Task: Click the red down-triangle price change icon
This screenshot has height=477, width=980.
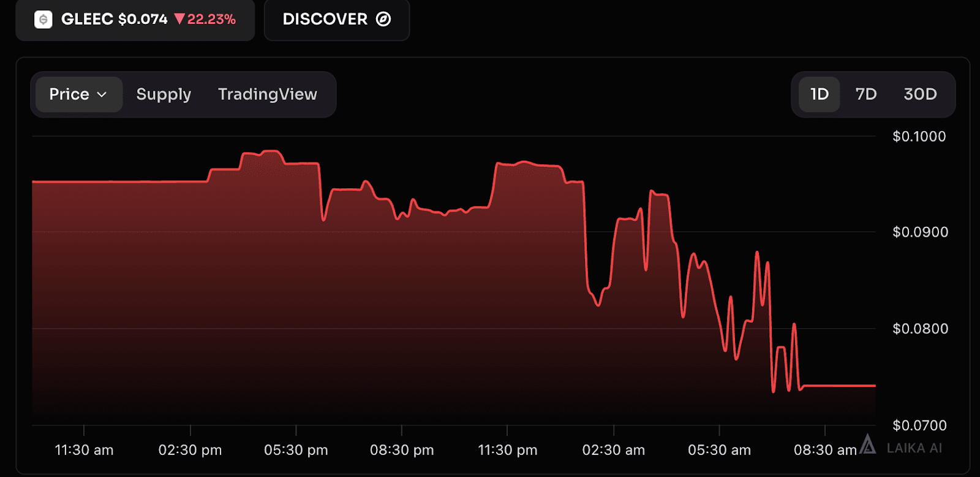Action: click(179, 19)
